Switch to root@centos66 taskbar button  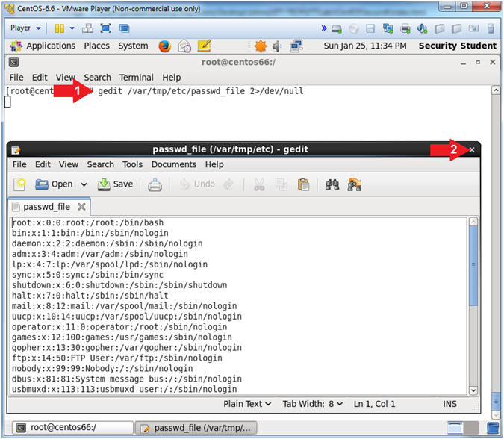[x=72, y=428]
